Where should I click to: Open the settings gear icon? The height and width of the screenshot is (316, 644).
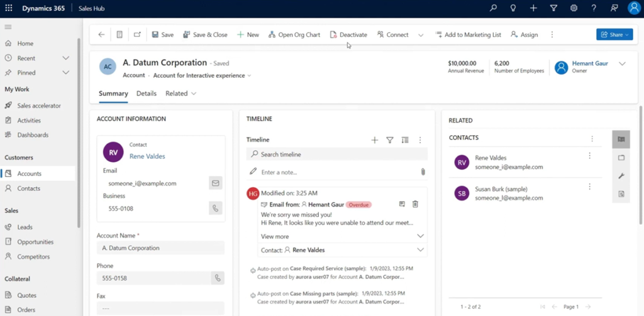(x=574, y=8)
